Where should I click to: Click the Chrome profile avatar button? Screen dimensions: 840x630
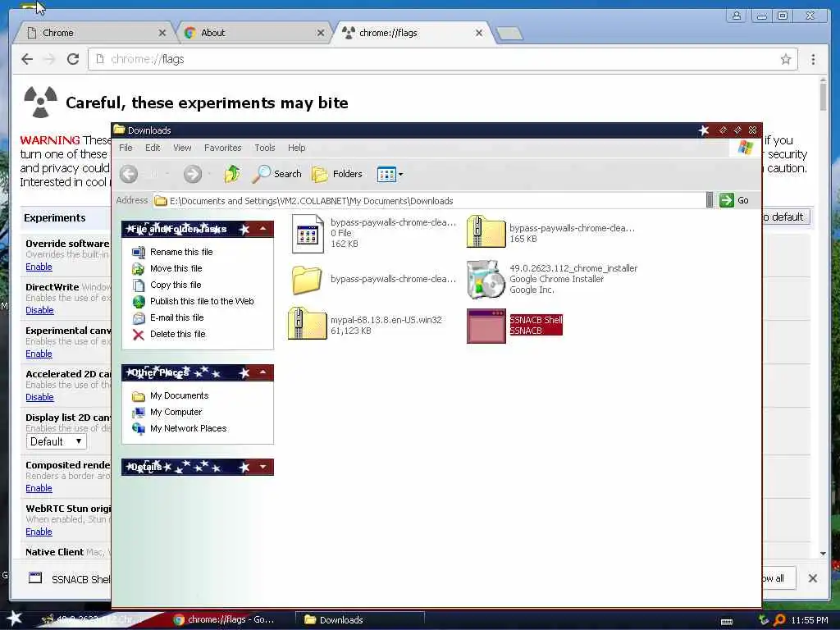(x=737, y=16)
